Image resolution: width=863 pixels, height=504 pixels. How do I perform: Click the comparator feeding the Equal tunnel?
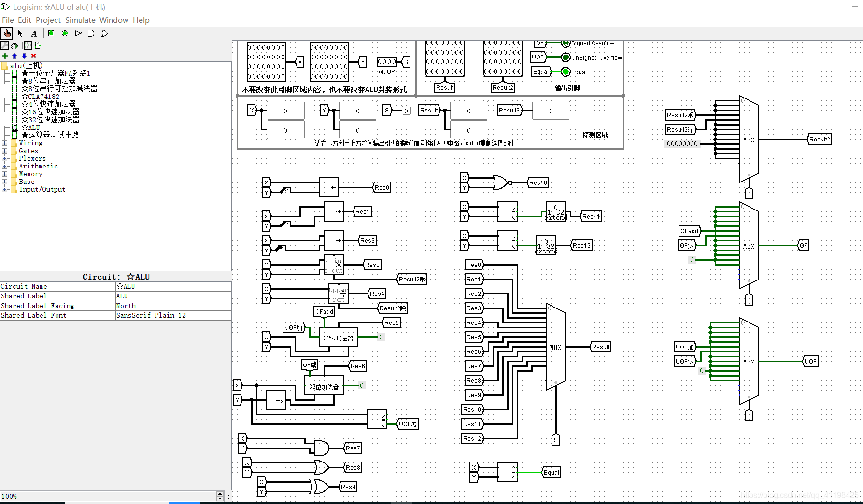click(508, 472)
